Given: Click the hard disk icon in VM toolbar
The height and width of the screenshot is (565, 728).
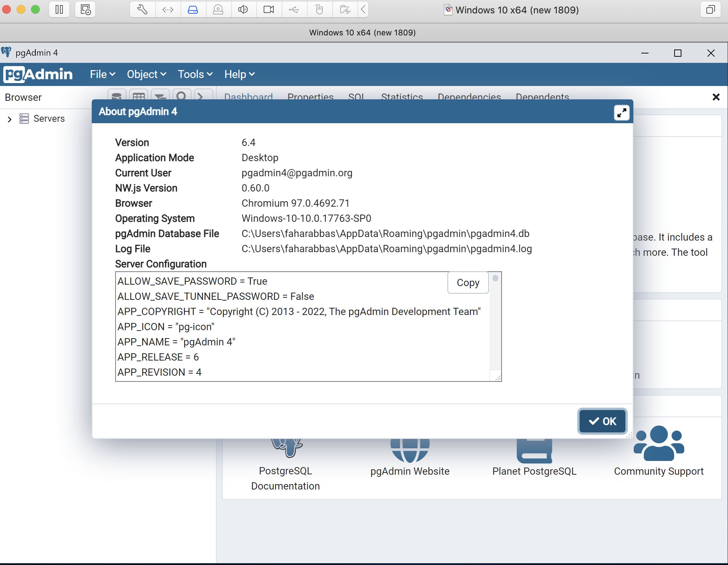Looking at the screenshot, I should point(193,10).
